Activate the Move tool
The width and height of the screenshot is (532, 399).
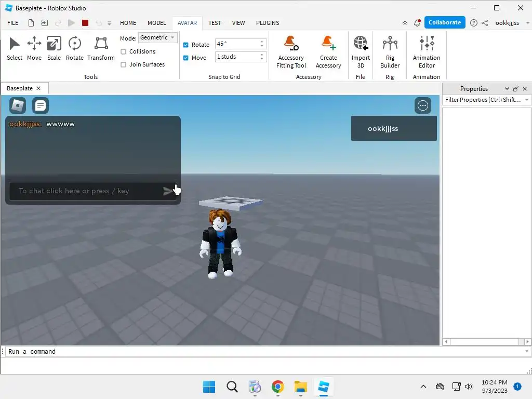34,48
